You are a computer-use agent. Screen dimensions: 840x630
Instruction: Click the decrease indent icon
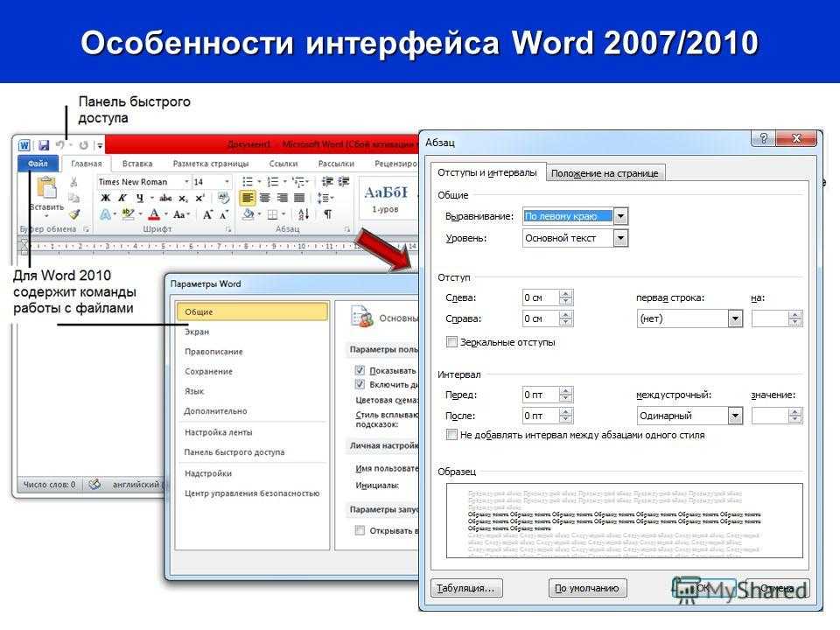tap(327, 182)
